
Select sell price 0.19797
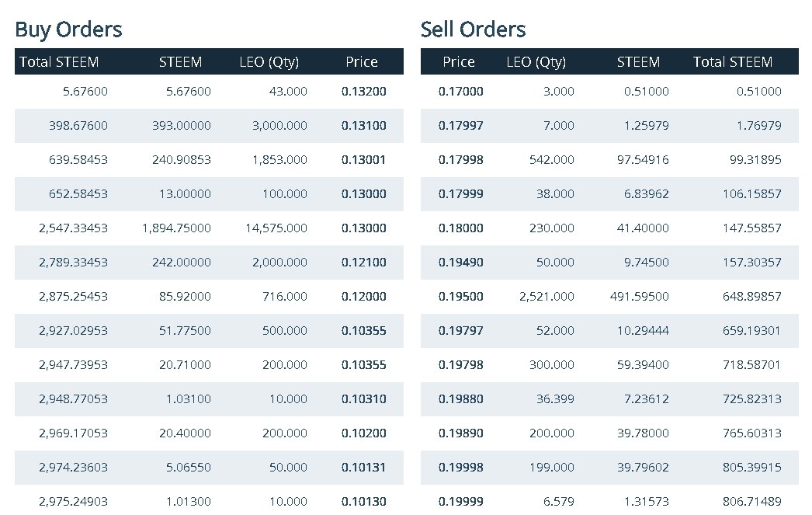[x=461, y=331]
